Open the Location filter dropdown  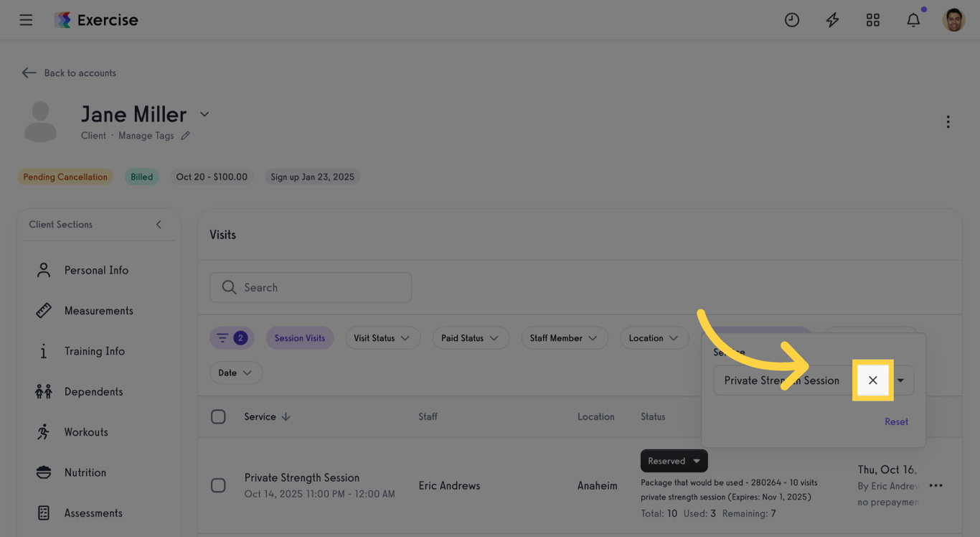pos(654,338)
